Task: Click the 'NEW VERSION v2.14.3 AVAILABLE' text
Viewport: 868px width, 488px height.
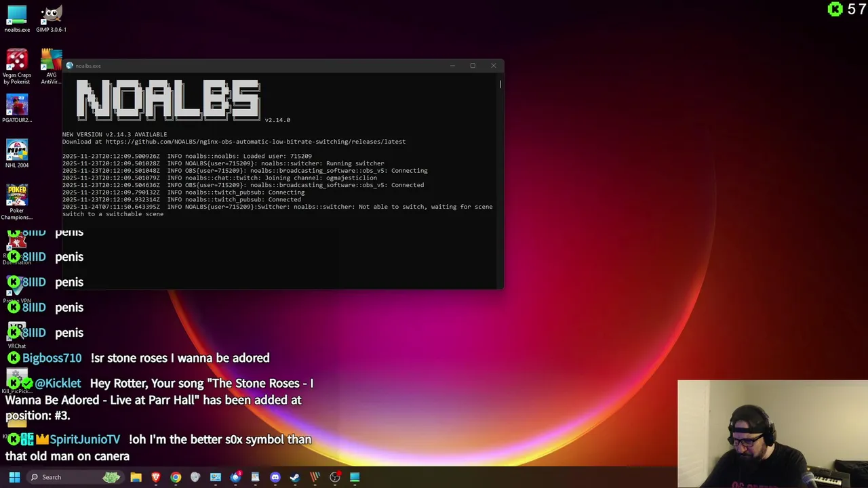Action: click(x=115, y=134)
